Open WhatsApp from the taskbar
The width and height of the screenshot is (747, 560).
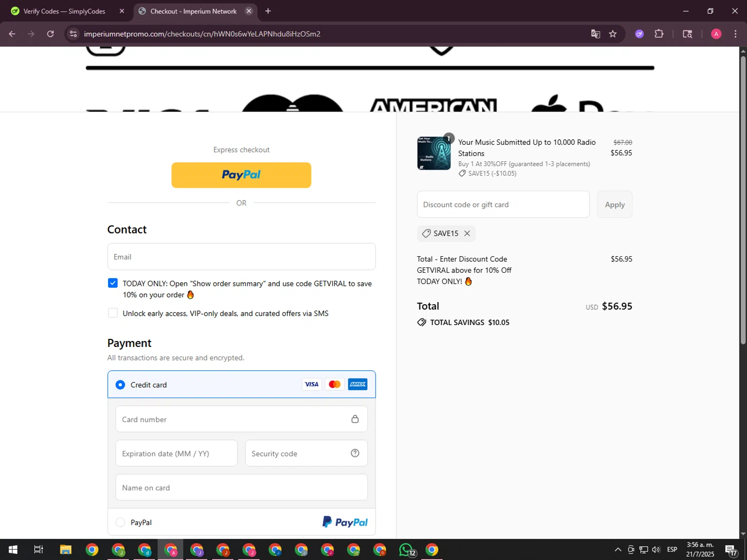(406, 550)
